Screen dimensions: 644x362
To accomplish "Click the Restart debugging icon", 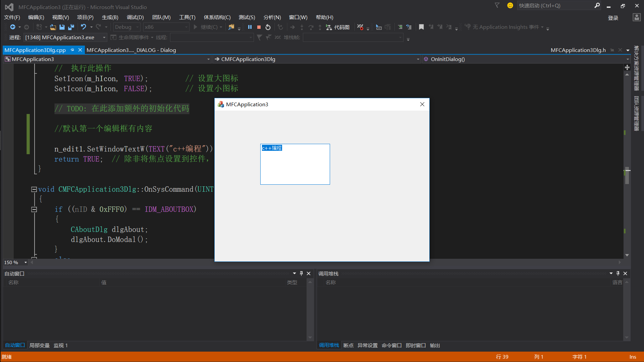I will (268, 27).
